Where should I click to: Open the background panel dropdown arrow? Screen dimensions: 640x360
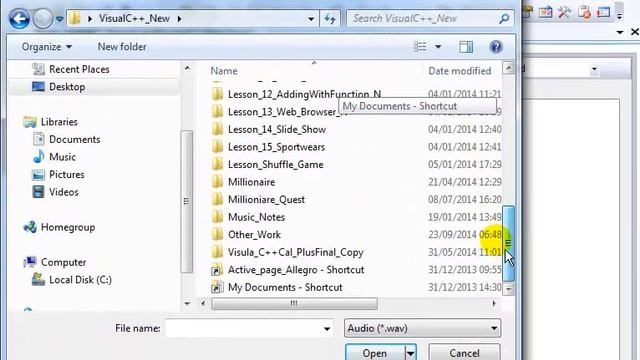click(x=620, y=32)
